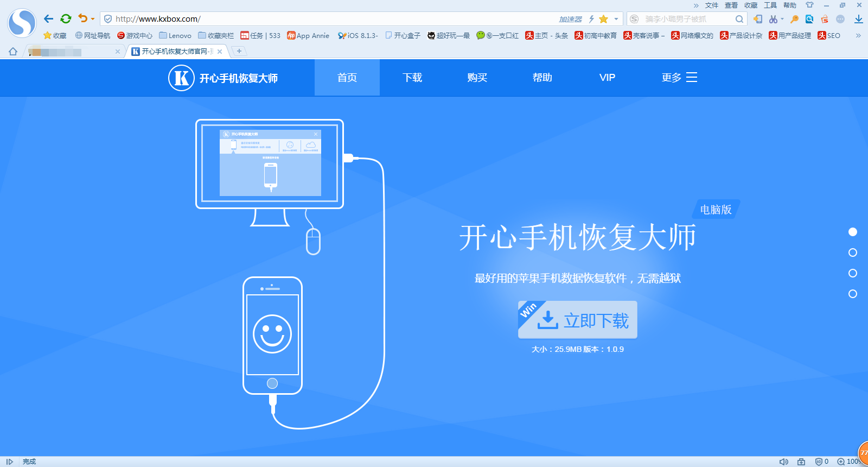The height and width of the screenshot is (467, 868).
Task: Open the 一支口红 bookmark
Action: (x=497, y=35)
